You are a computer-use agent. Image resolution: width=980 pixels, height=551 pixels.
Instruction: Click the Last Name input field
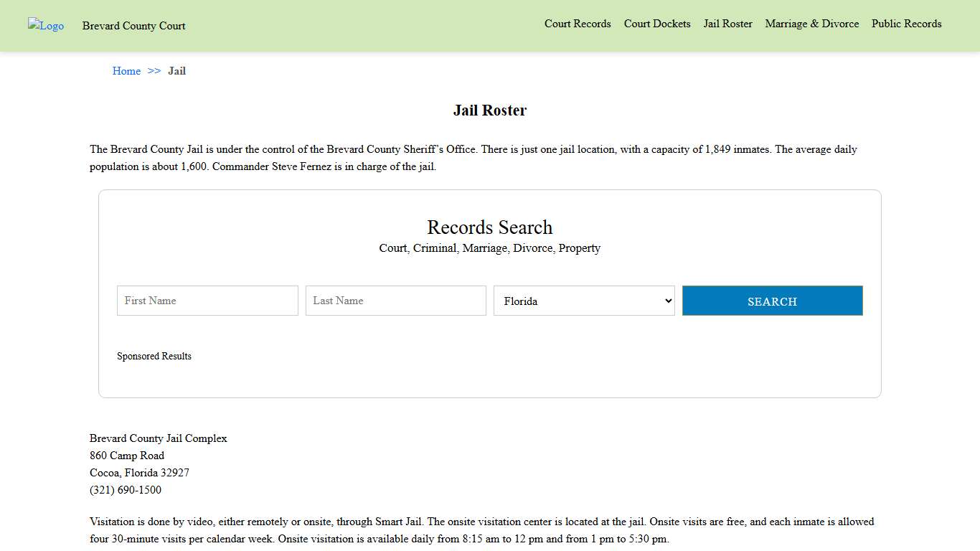(x=395, y=301)
